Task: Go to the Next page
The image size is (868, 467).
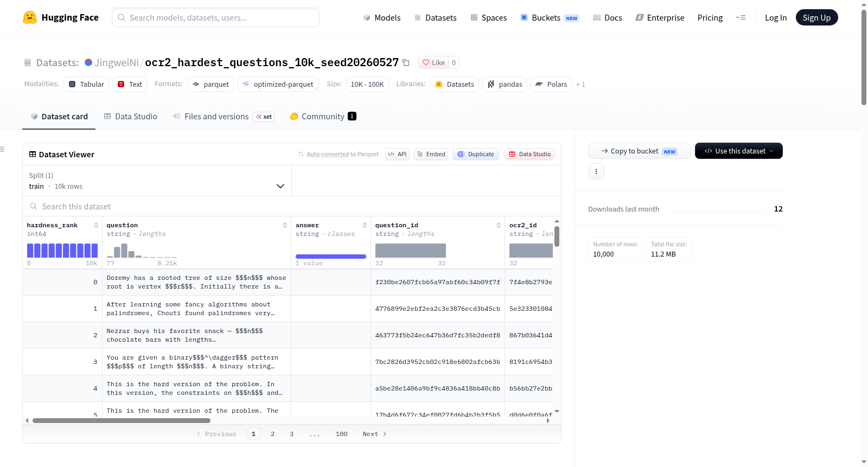Action: pos(374,434)
